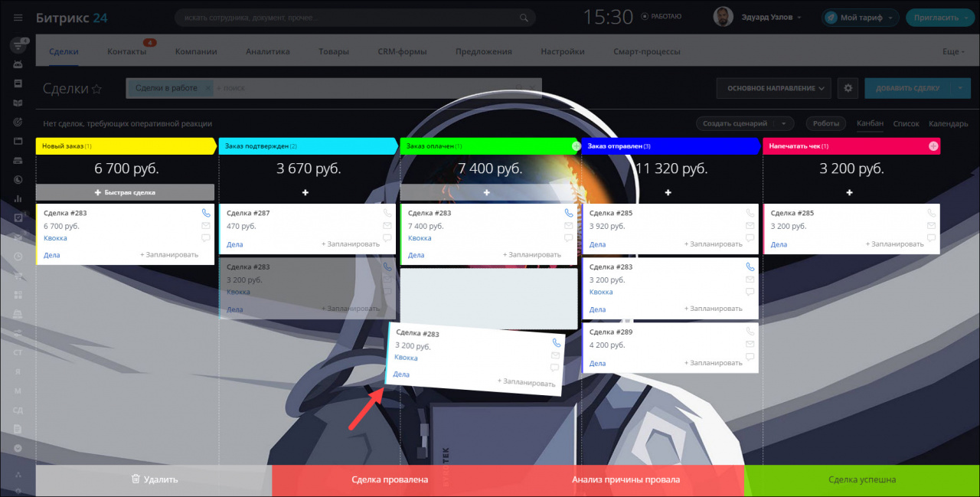Click the Сделка успешна drop zone
This screenshot has width=980, height=497.
tap(862, 480)
